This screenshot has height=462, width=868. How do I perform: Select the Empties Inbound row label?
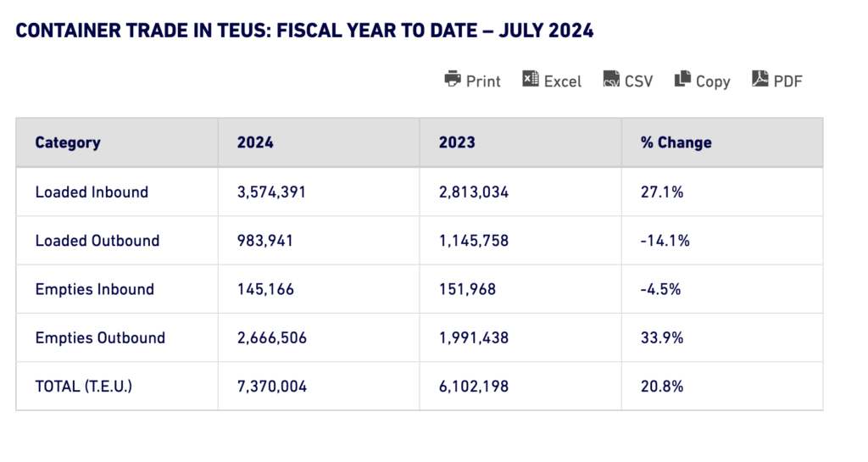tap(95, 289)
